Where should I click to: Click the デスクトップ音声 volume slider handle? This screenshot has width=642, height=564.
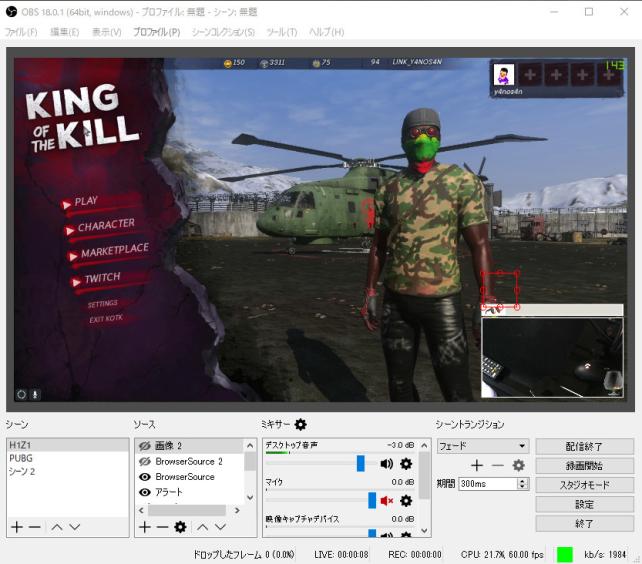[361, 464]
